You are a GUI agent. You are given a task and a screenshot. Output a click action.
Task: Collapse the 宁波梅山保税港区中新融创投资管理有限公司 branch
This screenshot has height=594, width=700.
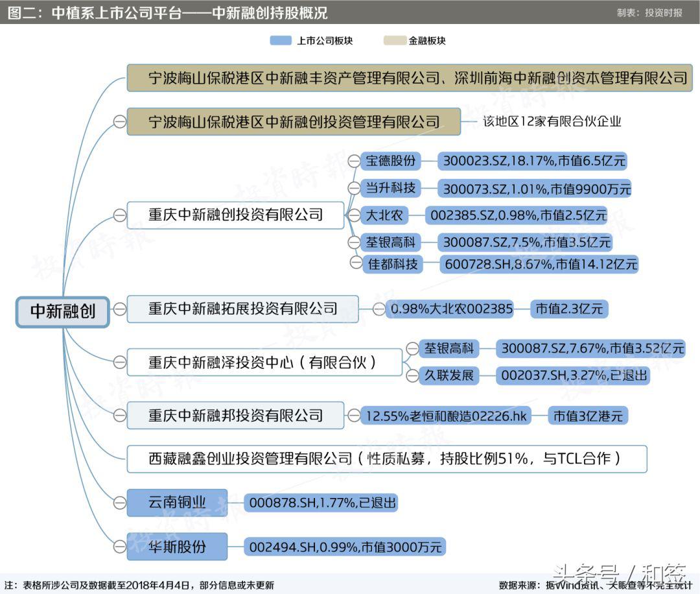(x=118, y=121)
